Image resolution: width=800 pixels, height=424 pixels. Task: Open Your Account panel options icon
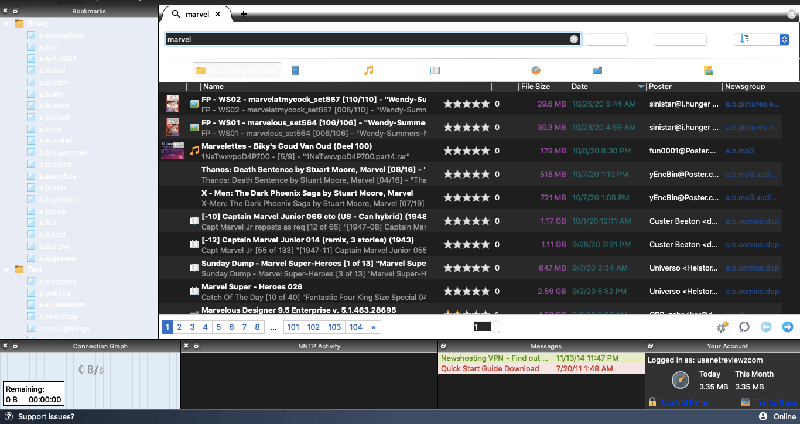click(x=651, y=346)
